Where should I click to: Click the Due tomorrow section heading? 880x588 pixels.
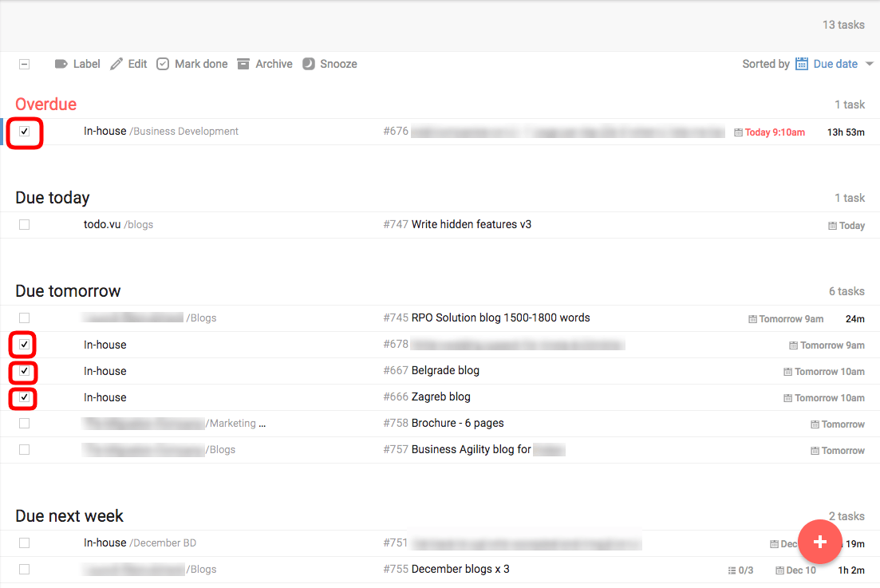click(68, 291)
